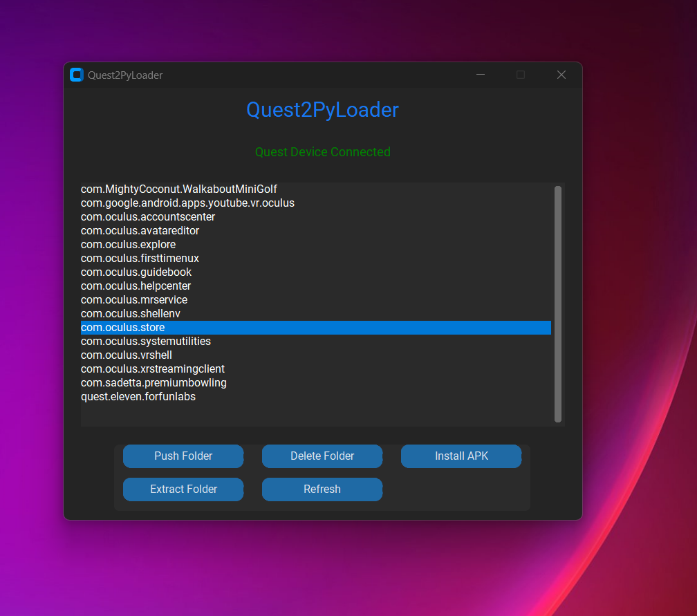Choose com.oculus.explore from the list
Viewport: 697px width, 616px height.
click(315, 245)
